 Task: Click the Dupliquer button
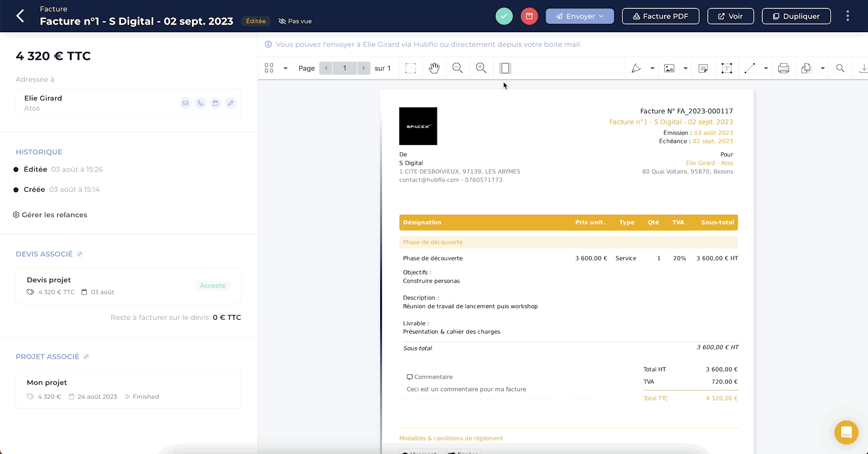[x=796, y=16]
